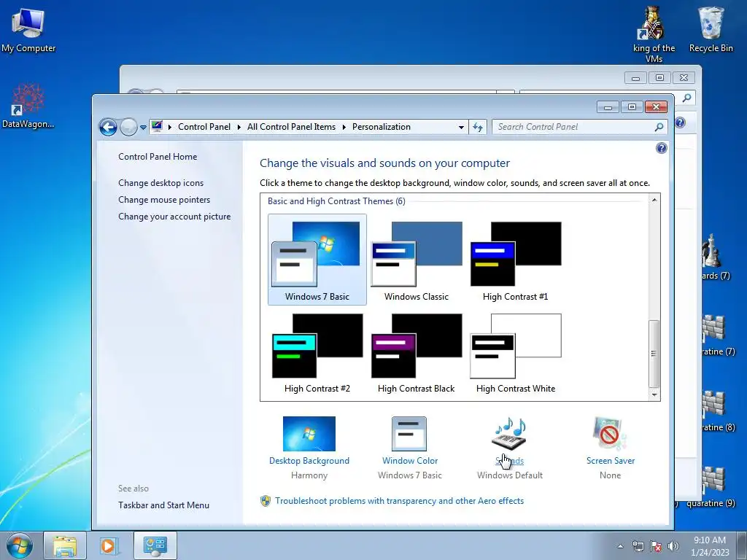The height and width of the screenshot is (560, 747).
Task: Open Action Center flag icon
Action: 656,546
